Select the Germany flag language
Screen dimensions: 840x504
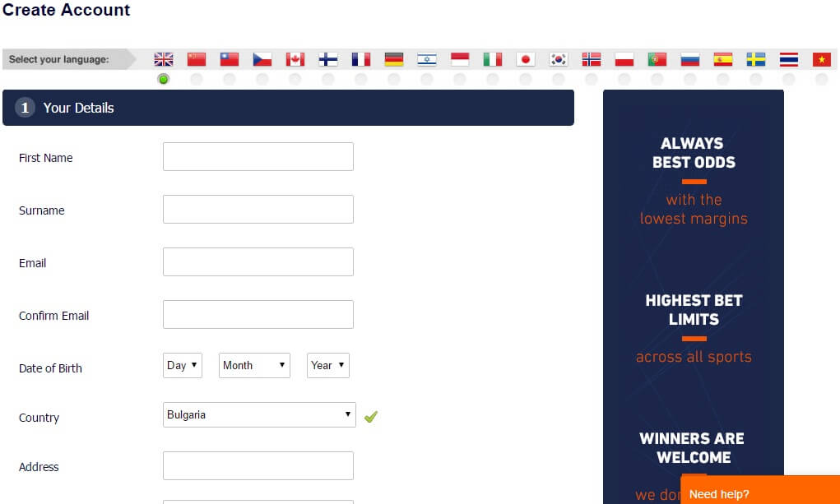tap(394, 59)
